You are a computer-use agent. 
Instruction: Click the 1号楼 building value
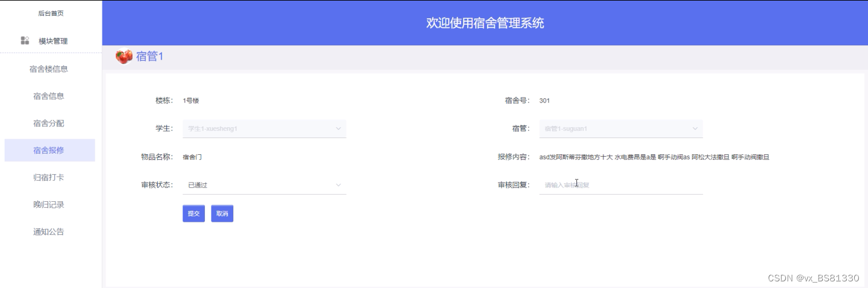pyautogui.click(x=191, y=101)
